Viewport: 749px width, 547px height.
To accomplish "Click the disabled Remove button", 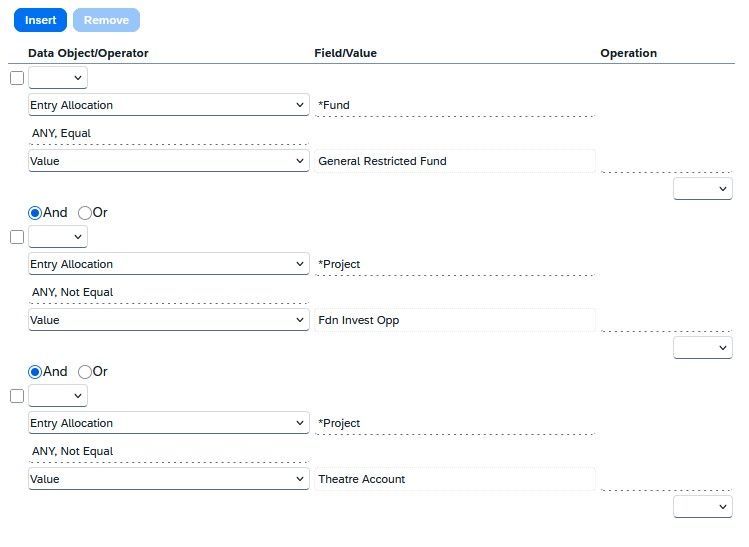I will [x=106, y=20].
